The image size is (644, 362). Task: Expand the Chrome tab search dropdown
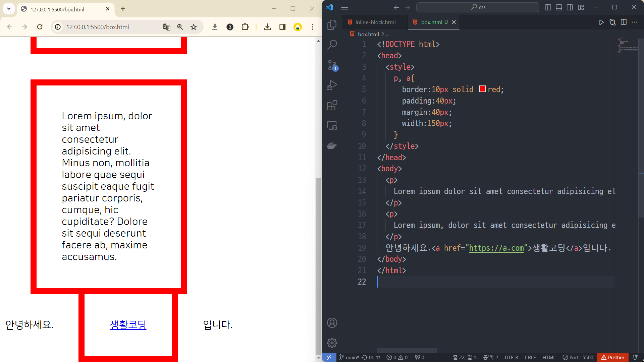pyautogui.click(x=9, y=9)
